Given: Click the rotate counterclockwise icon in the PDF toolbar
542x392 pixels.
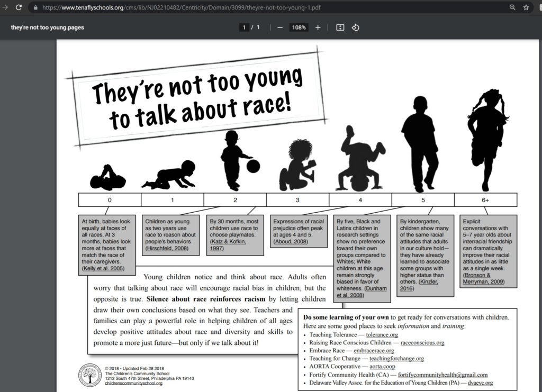Looking at the screenshot, I should point(355,27).
